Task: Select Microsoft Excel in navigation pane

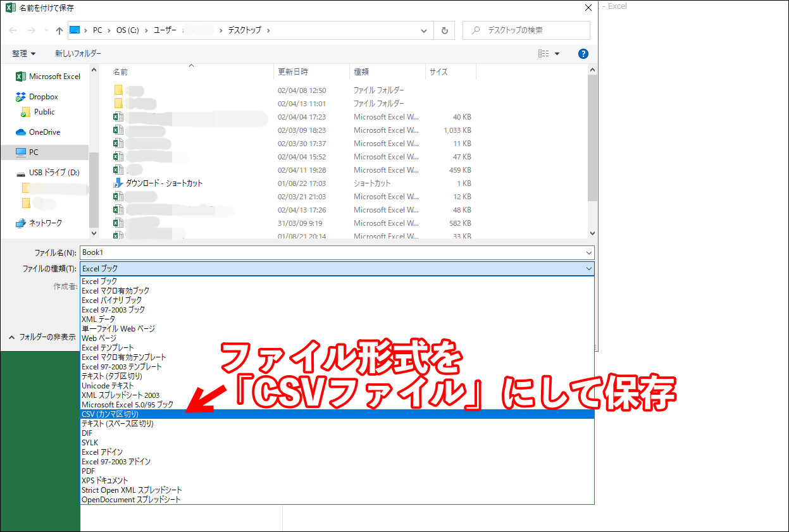Action: point(48,77)
